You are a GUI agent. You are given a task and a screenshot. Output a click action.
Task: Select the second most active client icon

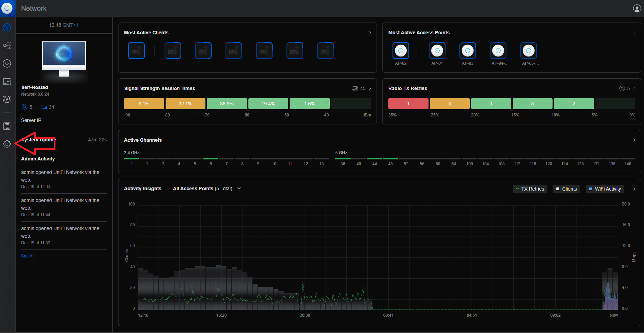pyautogui.click(x=173, y=51)
